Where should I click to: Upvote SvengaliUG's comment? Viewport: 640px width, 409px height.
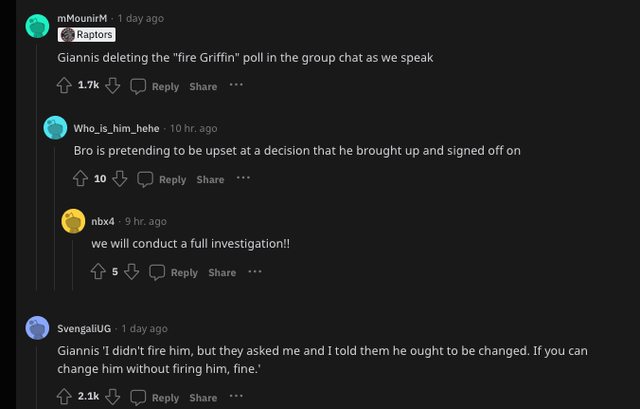[x=65, y=397]
